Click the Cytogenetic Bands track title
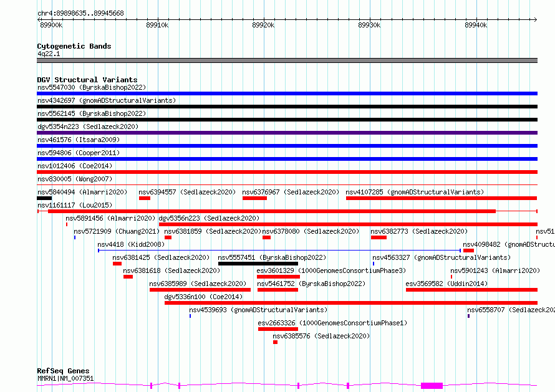 [74, 46]
